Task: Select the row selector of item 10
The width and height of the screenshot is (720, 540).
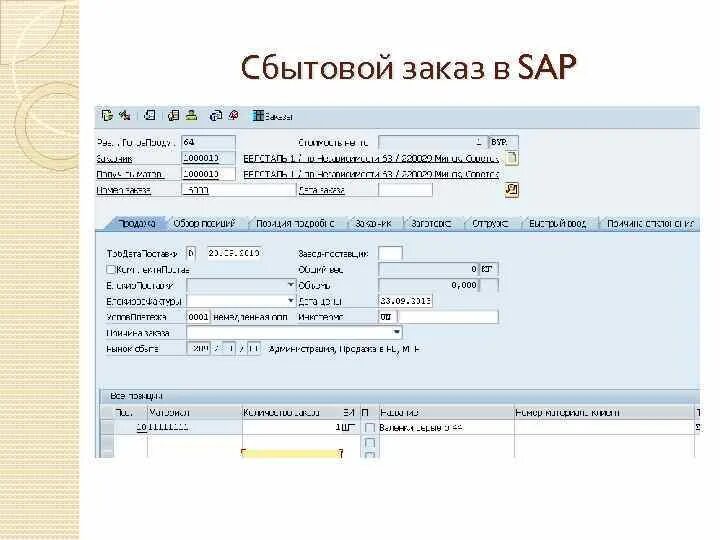Action: pos(107,428)
